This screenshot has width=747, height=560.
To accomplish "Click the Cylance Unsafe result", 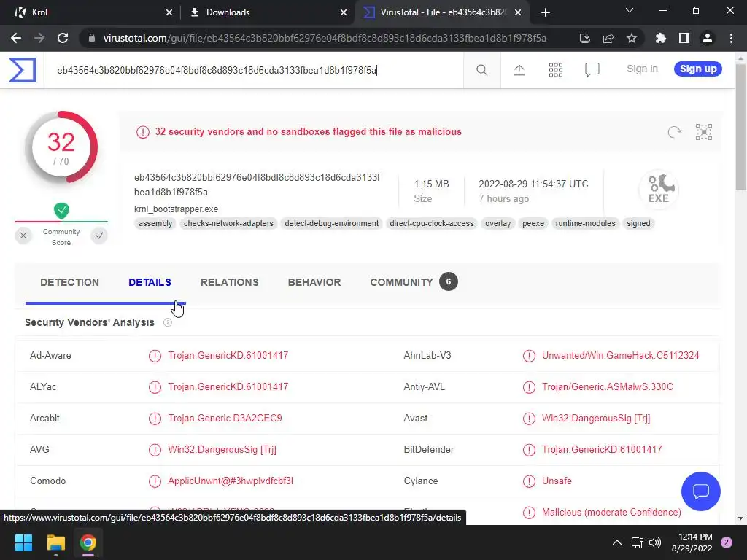I will click(557, 481).
